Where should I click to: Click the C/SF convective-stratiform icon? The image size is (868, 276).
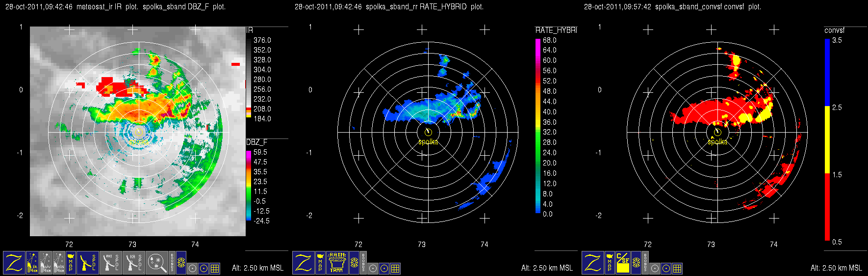click(x=623, y=263)
